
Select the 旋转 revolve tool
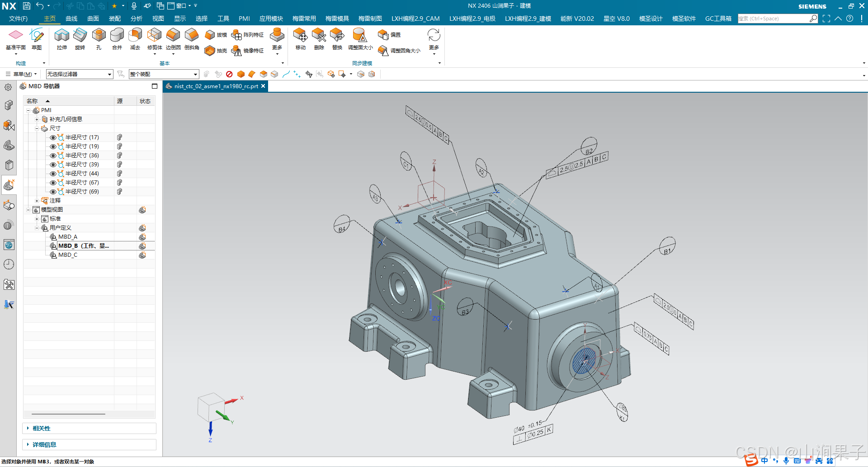pyautogui.click(x=80, y=39)
